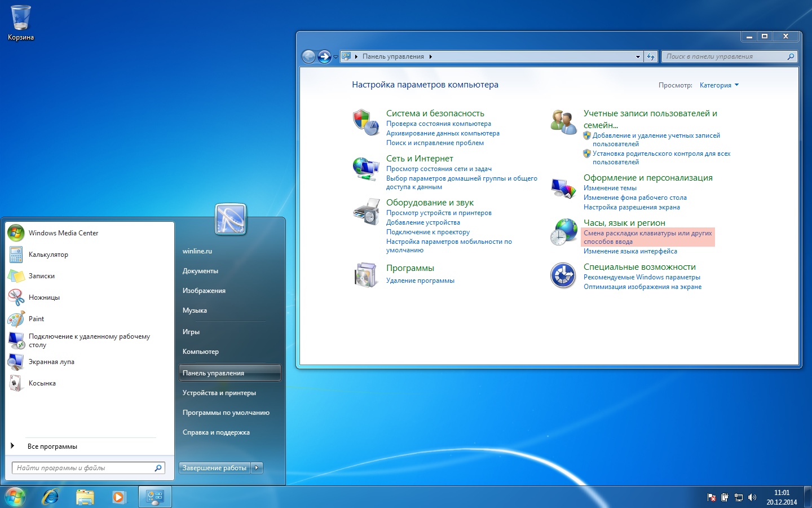Select Компьютер in the Start menu
812x508 pixels.
pos(201,351)
